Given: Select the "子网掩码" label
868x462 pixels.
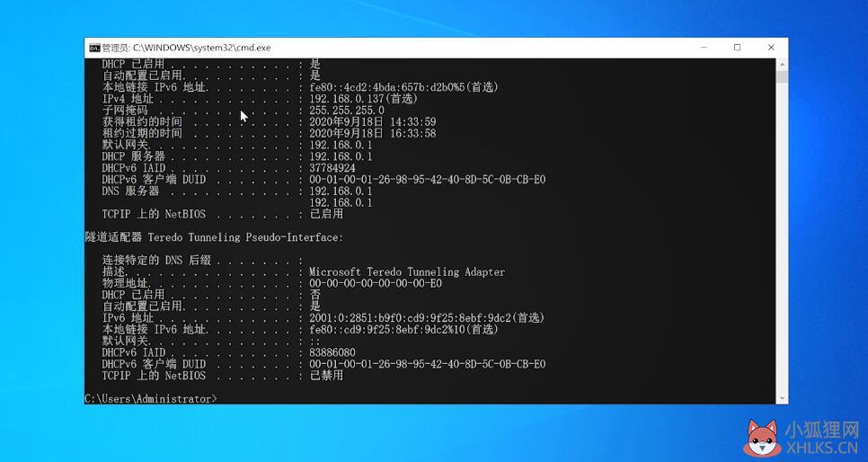Looking at the screenshot, I should pos(125,111).
